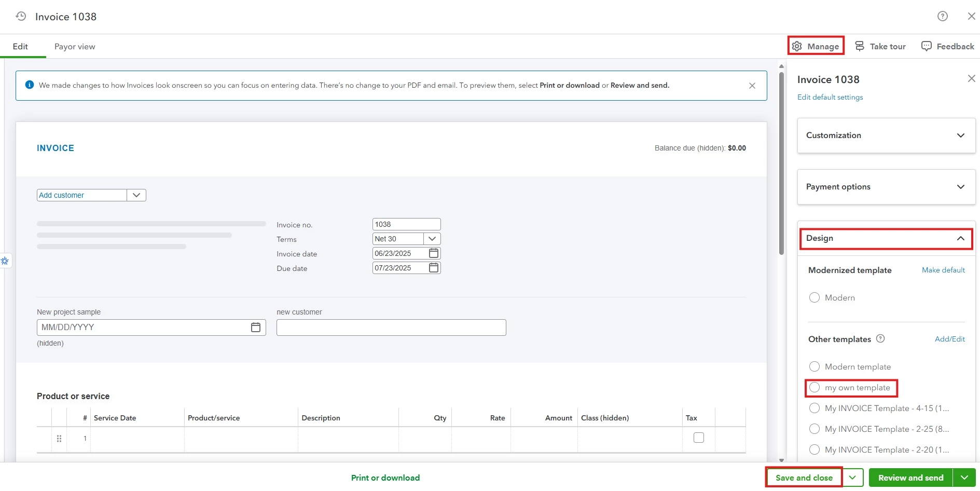980x491 pixels.
Task: Click the scrollbar down arrow
Action: coord(781,460)
